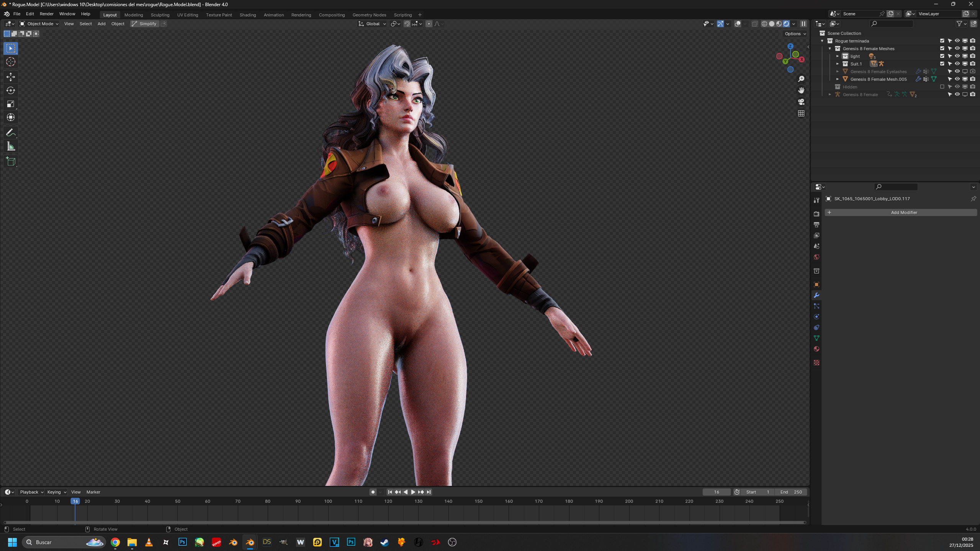The height and width of the screenshot is (551, 980).
Task: Exclude Rogue terminada collection checkbox
Action: (942, 41)
